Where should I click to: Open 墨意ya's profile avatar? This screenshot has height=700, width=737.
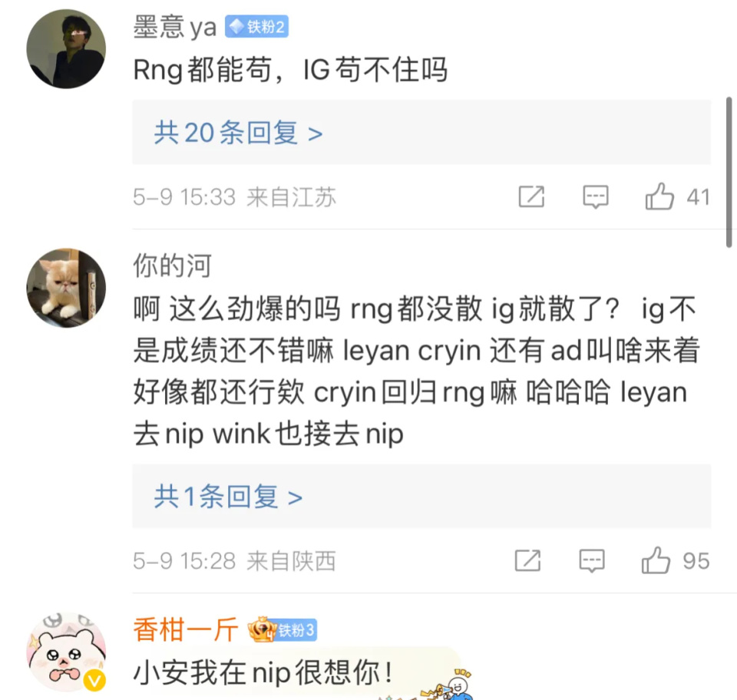pos(66,49)
